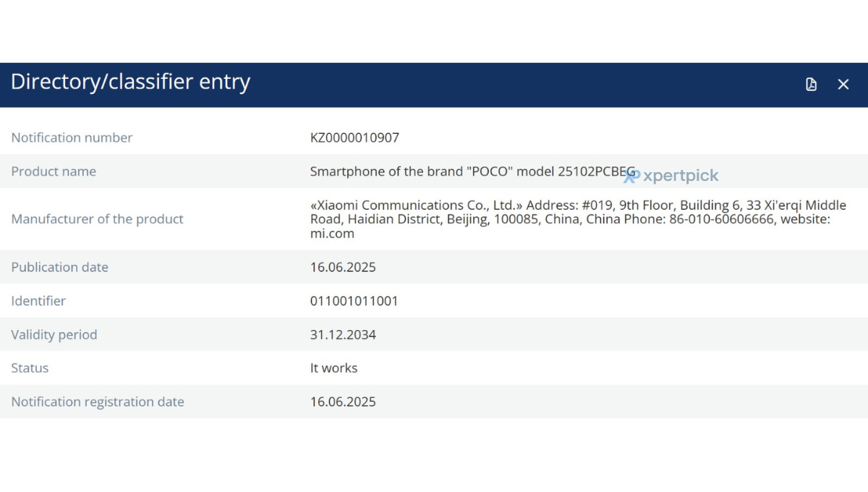Viewport: 868px width, 492px height.
Task: Click the Publication date label
Action: (60, 267)
